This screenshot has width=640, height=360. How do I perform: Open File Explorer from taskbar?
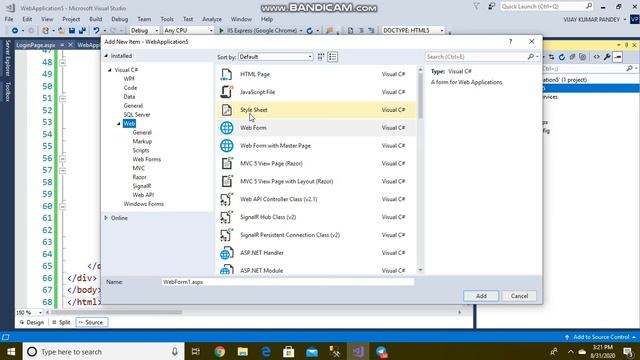click(243, 352)
